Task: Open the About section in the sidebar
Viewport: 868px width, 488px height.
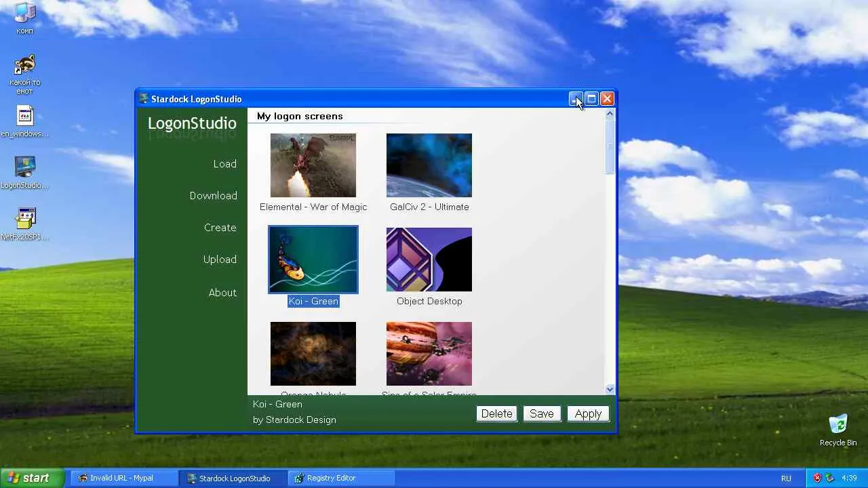Action: click(222, 293)
